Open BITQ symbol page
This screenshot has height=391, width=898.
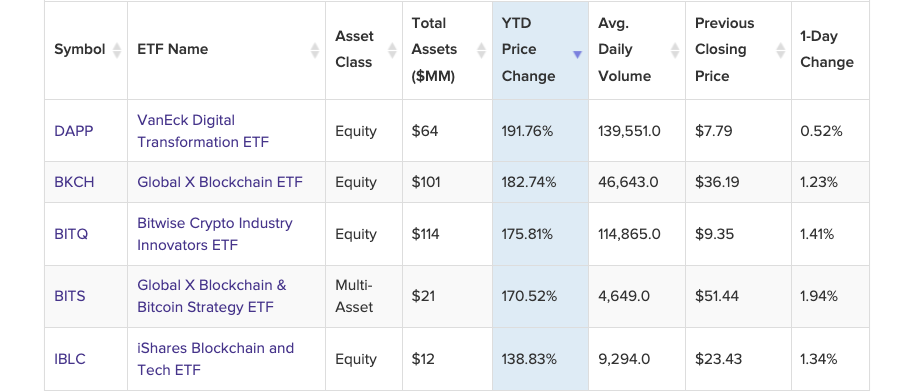(71, 234)
